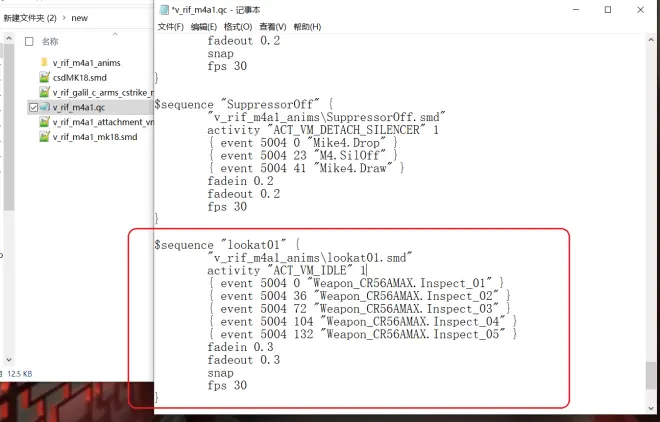This screenshot has width=660, height=422.
Task: Click the new breadcrumb folder
Action: [80, 18]
